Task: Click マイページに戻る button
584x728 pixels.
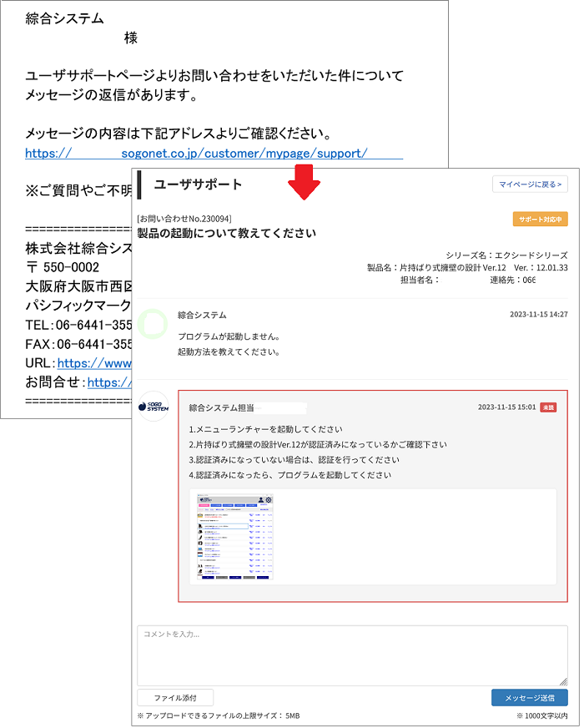Action: (530, 185)
